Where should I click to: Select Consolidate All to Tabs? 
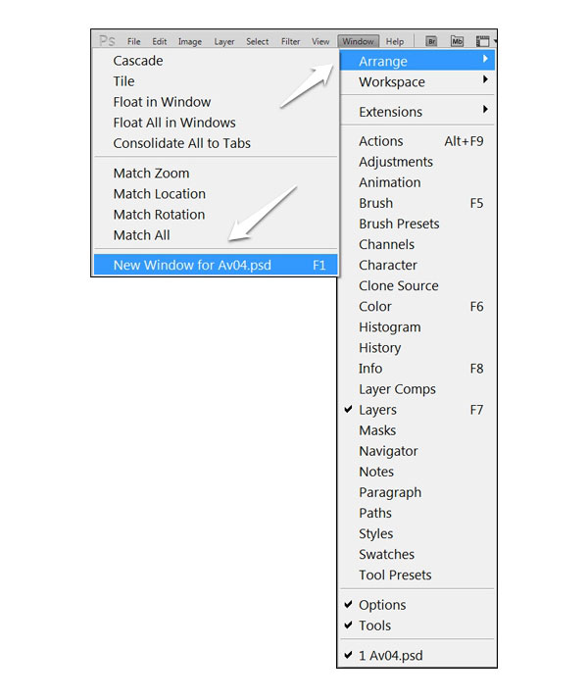(216, 143)
